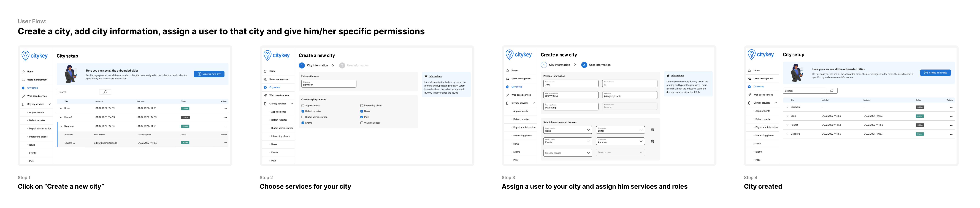This screenshot has width=980, height=208.
Task: Click the City name field containing Bornheim
Action: [x=329, y=84]
